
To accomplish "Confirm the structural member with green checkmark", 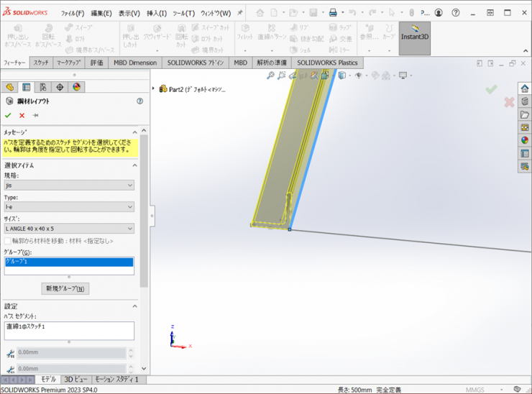I will 8,115.
